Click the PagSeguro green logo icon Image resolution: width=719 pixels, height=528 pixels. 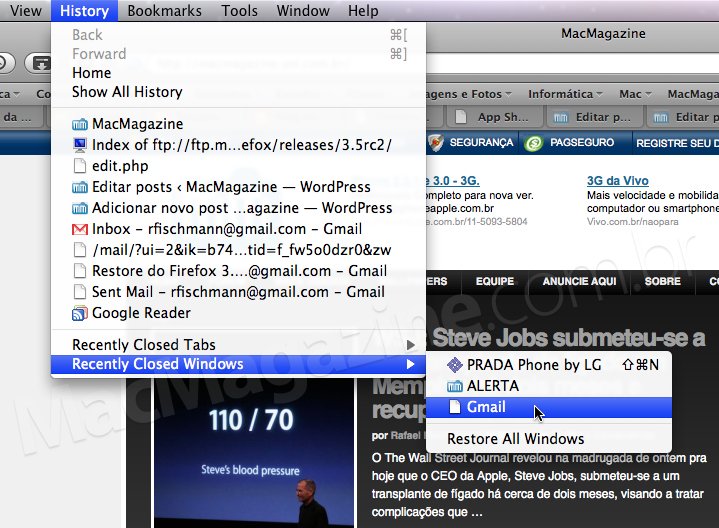click(534, 143)
